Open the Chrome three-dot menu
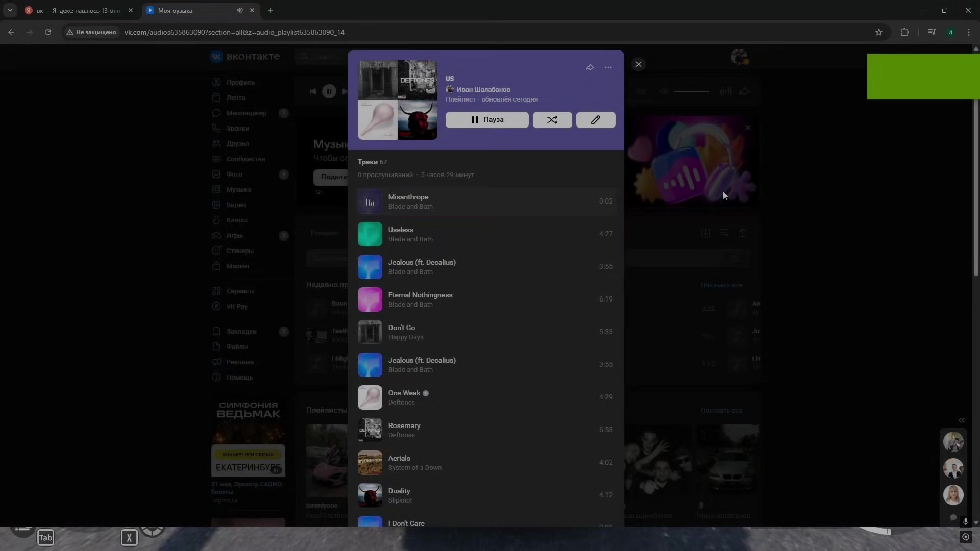 click(x=969, y=32)
